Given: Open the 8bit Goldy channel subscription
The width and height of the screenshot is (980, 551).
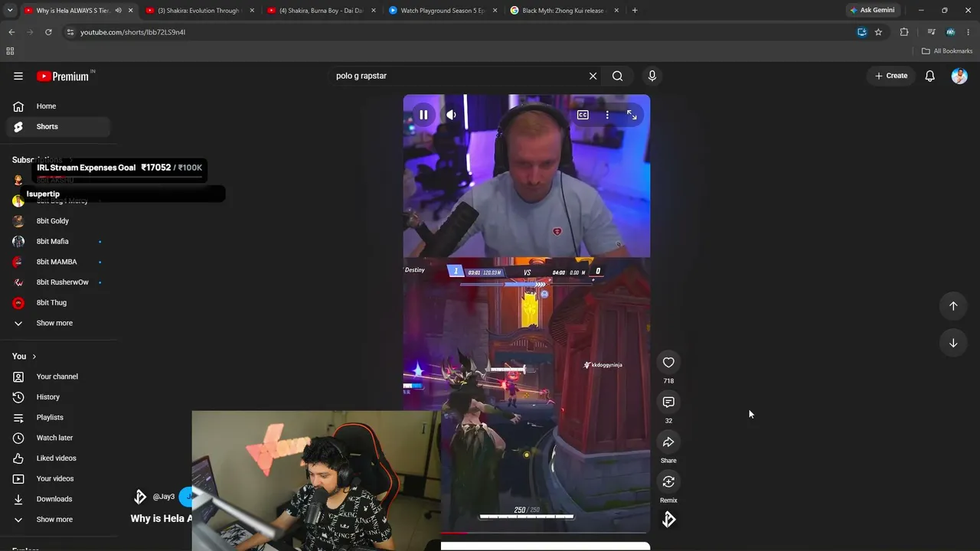Looking at the screenshot, I should (58, 221).
